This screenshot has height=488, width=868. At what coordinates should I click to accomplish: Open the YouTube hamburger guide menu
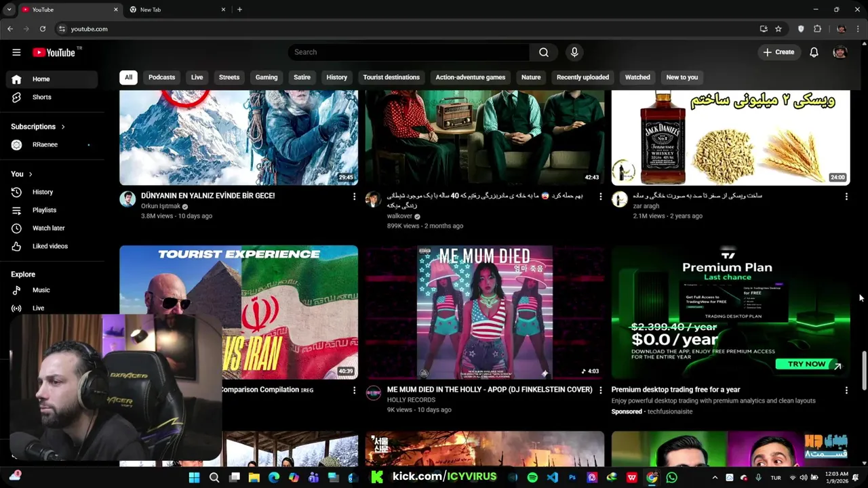(16, 52)
